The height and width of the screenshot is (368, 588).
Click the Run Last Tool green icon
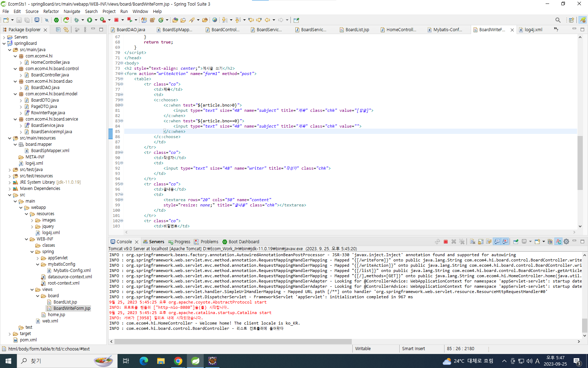click(103, 20)
